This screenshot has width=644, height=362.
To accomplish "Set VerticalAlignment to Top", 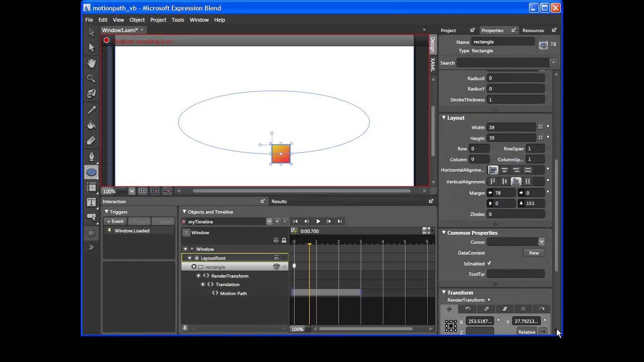I will (x=493, y=182).
